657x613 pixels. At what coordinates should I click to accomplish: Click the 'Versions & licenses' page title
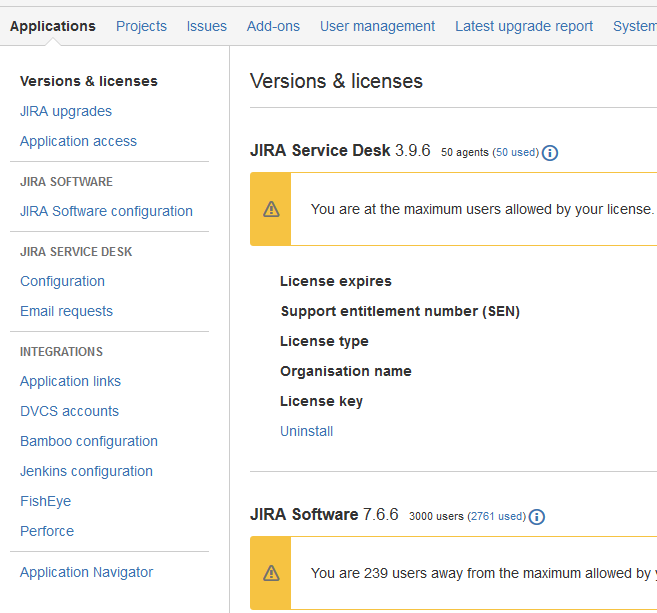point(336,81)
